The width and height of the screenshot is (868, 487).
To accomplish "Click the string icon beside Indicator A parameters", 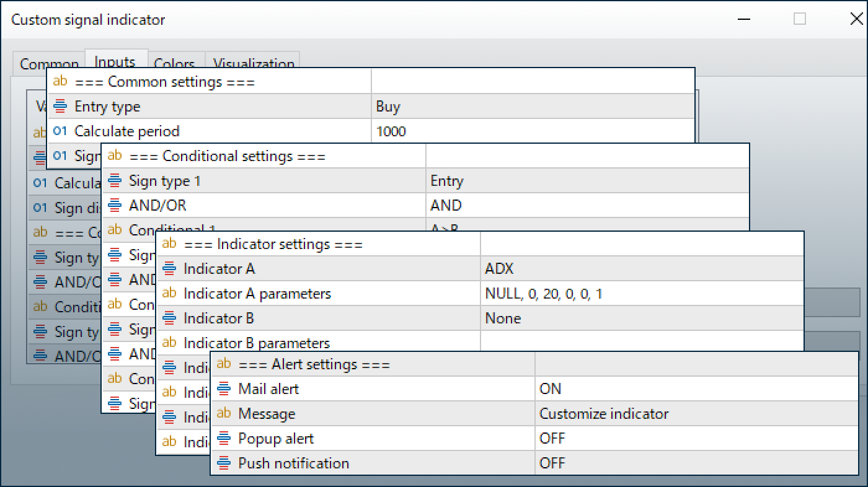I will (169, 293).
